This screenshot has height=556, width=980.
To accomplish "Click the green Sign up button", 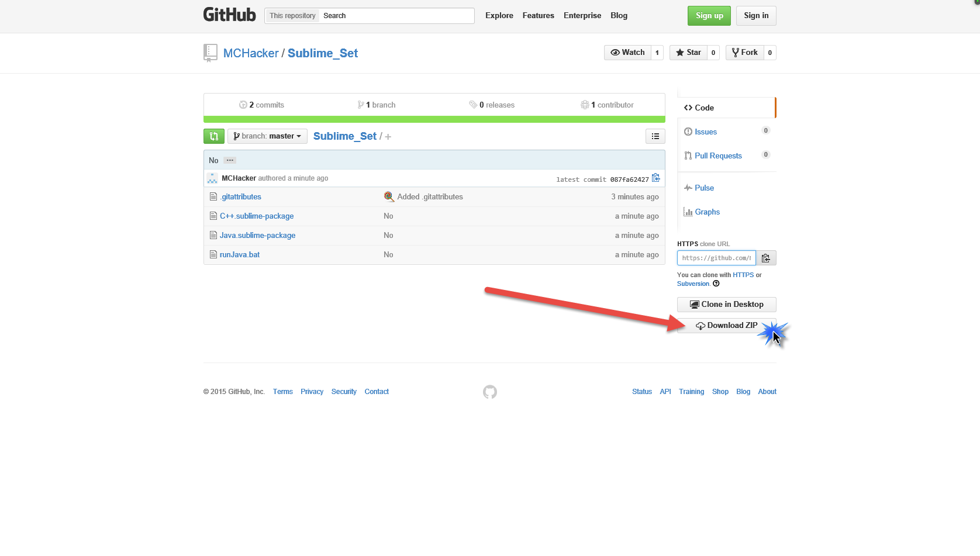I will click(x=709, y=16).
